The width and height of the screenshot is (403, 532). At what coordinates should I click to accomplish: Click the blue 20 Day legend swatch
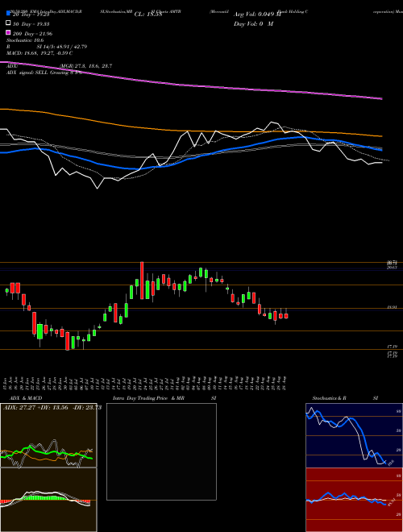[8, 14]
